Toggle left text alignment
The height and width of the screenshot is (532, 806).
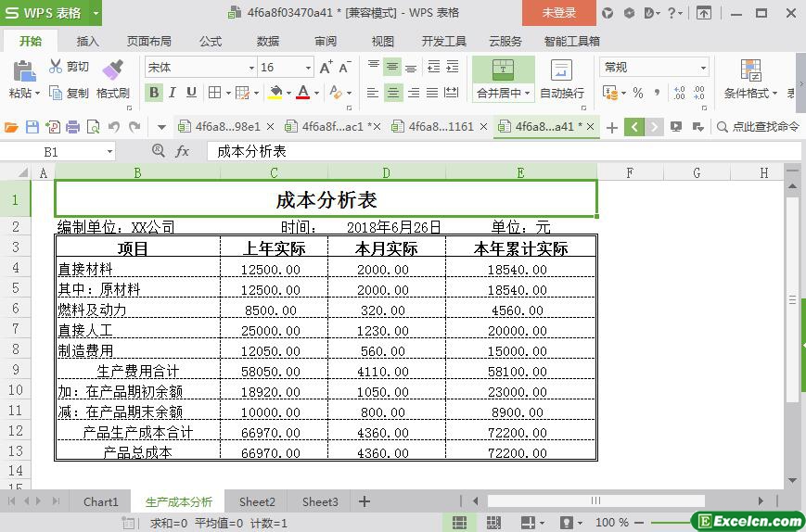pyautogui.click(x=373, y=93)
